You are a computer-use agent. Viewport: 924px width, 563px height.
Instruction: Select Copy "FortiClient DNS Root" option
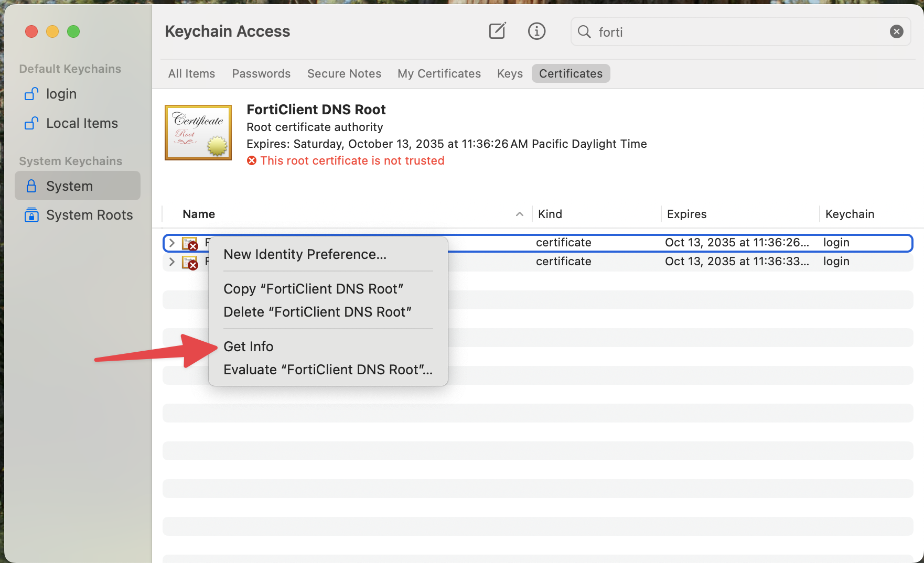click(313, 289)
